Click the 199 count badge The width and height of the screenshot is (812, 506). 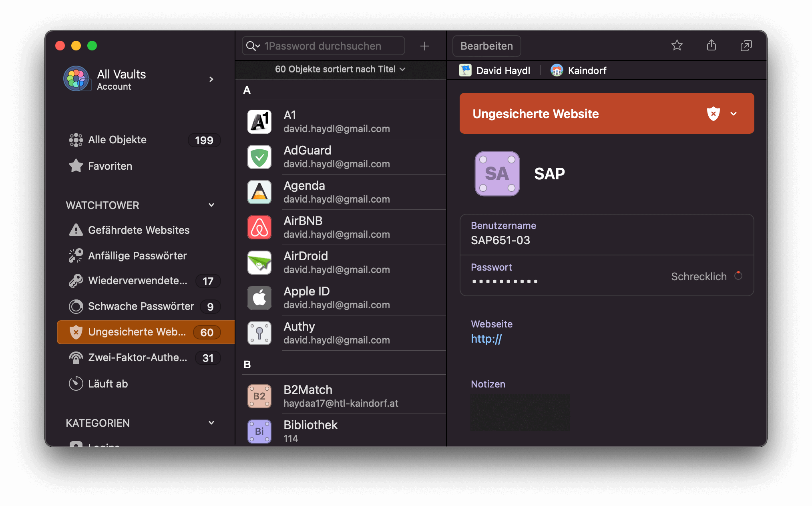tap(204, 140)
